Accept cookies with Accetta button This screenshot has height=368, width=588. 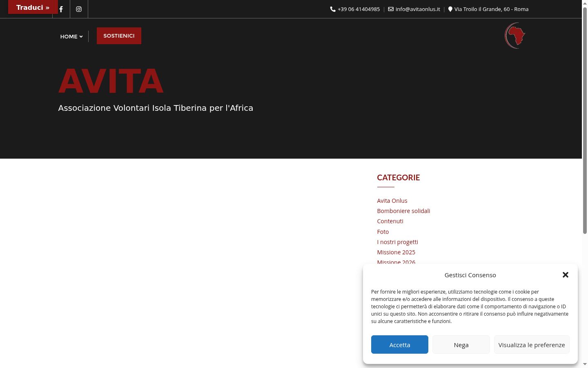[x=400, y=345]
